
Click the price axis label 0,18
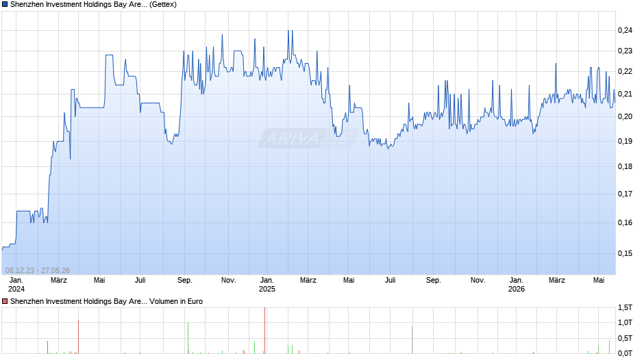625,167
